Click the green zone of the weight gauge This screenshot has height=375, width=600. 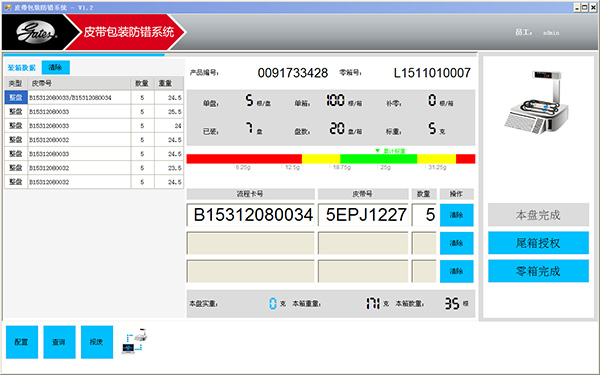378,159
